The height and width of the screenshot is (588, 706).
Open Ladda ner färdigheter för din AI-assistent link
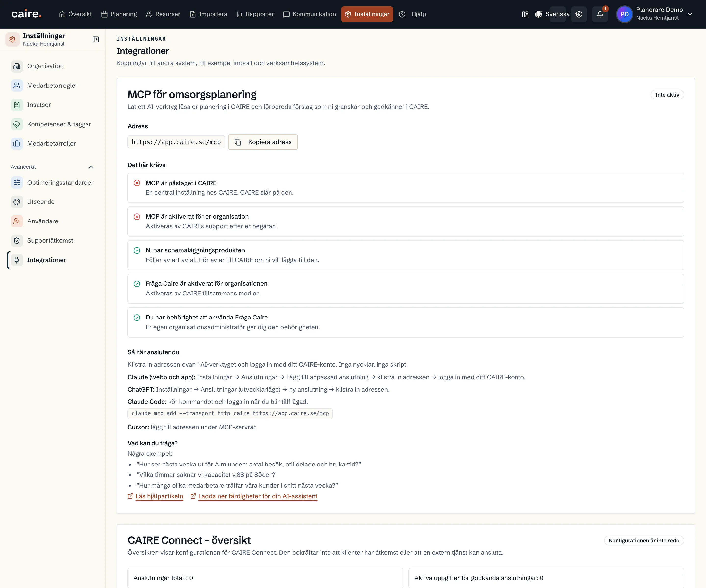pyautogui.click(x=254, y=496)
